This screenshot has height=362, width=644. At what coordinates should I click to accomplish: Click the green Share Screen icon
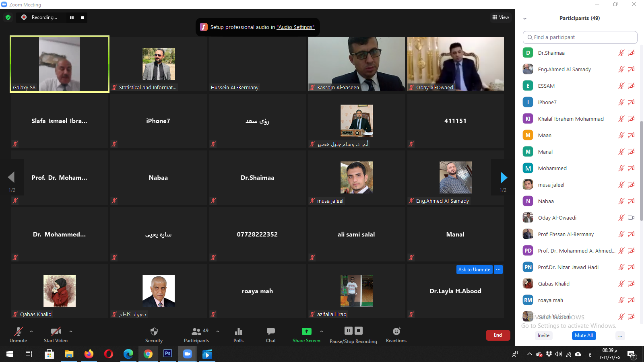[306, 331]
